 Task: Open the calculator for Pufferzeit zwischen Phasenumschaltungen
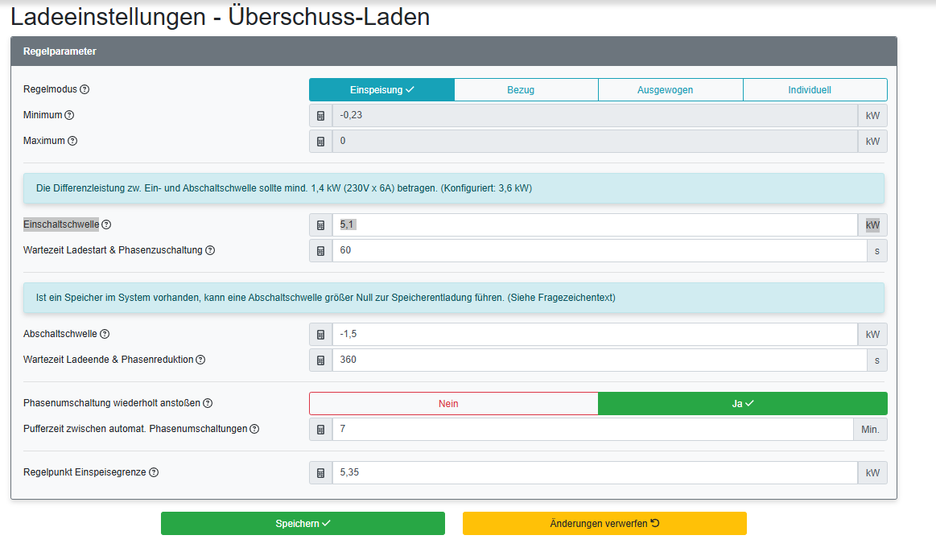pyautogui.click(x=320, y=429)
